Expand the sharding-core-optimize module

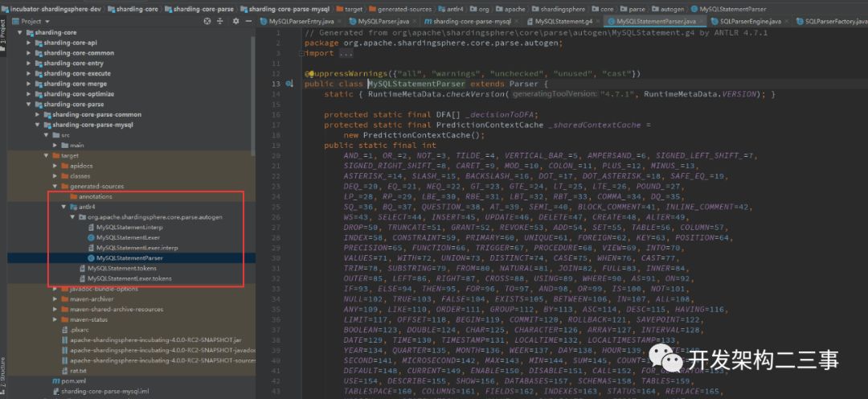click(x=29, y=94)
